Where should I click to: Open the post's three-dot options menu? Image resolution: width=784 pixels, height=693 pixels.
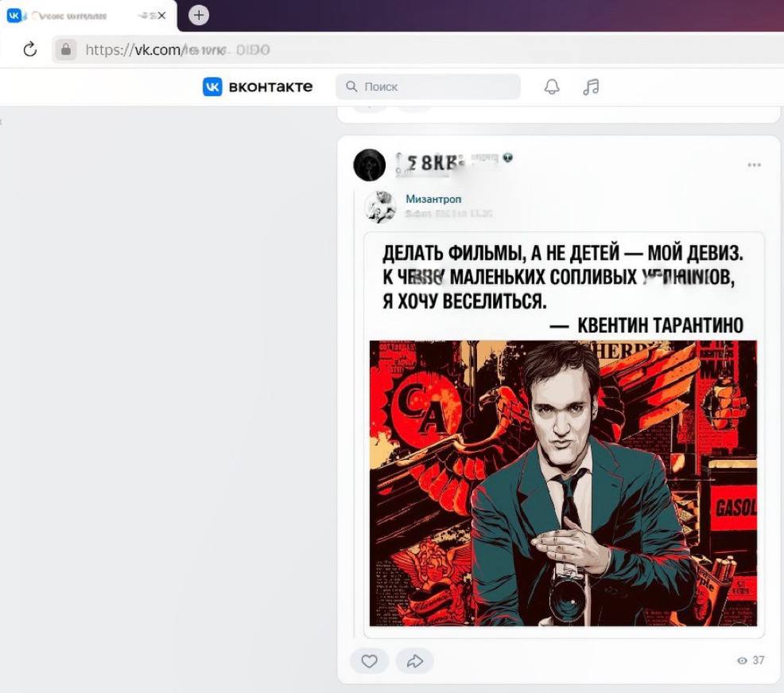pyautogui.click(x=754, y=165)
